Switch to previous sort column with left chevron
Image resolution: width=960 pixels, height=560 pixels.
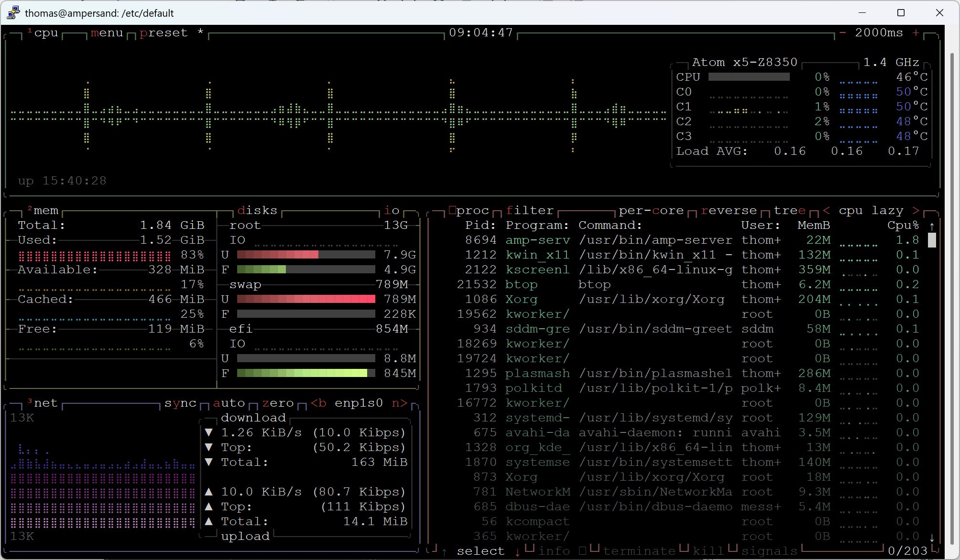coord(827,211)
